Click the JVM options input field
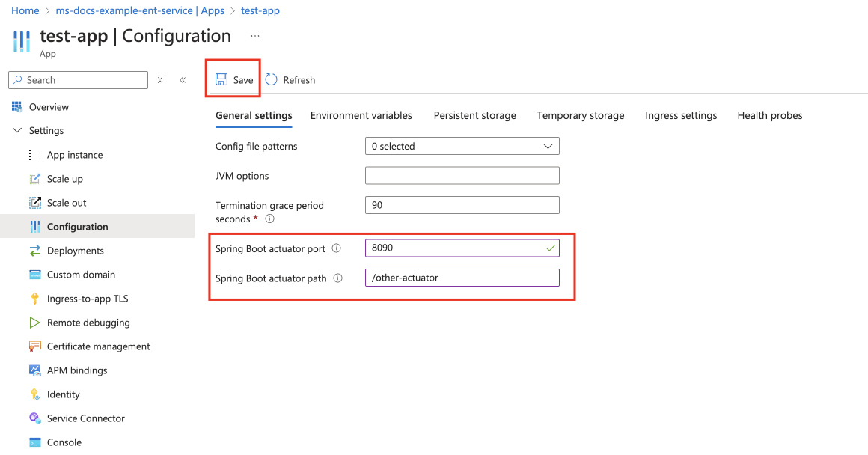 point(462,175)
